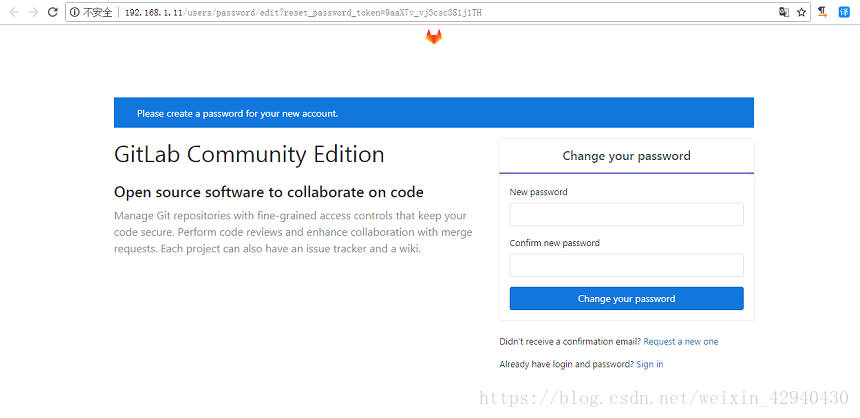The width and height of the screenshot is (860, 418).
Task: Select the Change your password tab header
Action: click(626, 156)
